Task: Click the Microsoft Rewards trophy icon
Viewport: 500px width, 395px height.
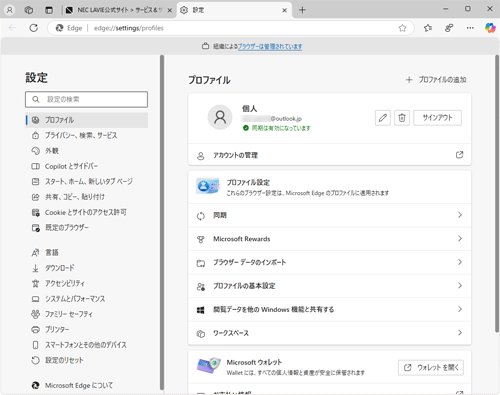Action: click(201, 239)
